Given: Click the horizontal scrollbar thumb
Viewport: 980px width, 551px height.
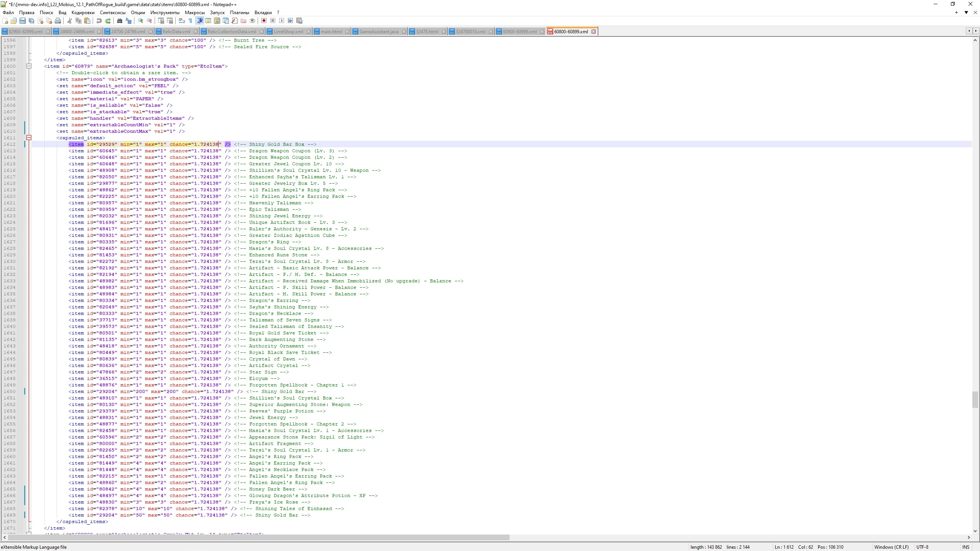Looking at the screenshot, I should click(258, 538).
